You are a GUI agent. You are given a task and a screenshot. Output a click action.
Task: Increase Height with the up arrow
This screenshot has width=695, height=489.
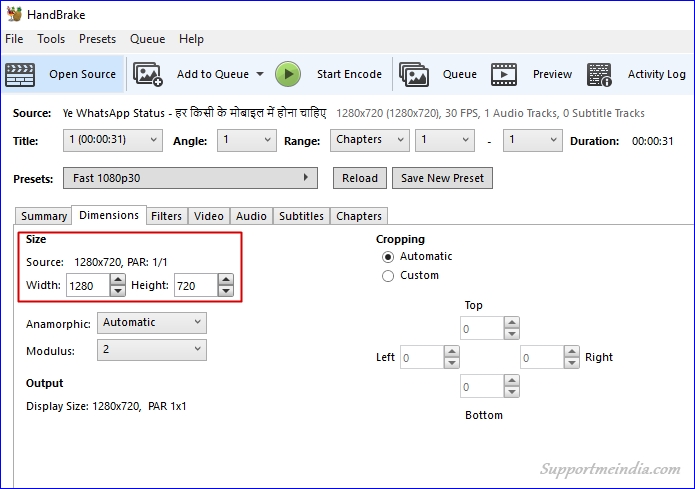(226, 279)
